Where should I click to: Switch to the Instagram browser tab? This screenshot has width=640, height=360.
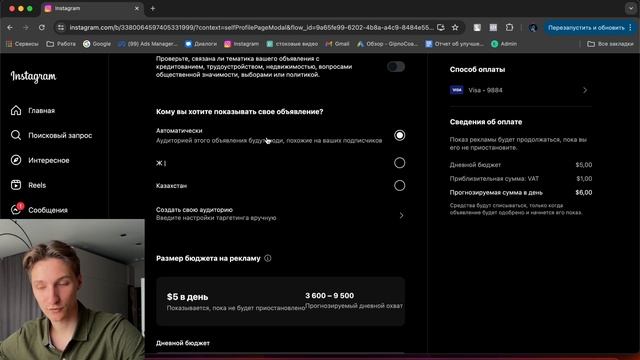tap(91, 8)
